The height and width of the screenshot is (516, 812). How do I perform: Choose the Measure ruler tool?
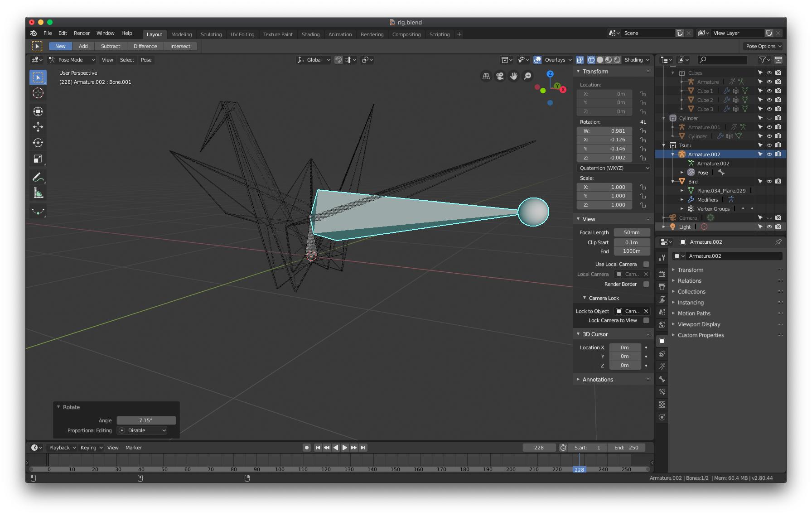click(x=38, y=193)
